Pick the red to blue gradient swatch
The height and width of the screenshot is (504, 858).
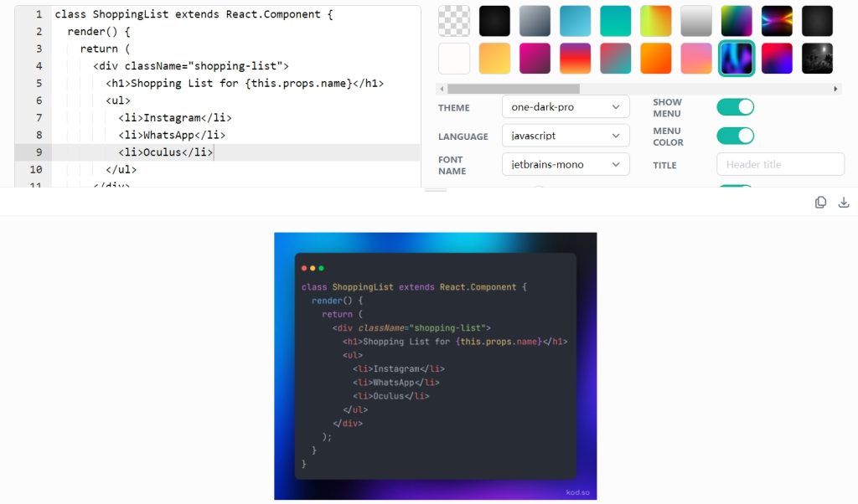click(x=777, y=58)
